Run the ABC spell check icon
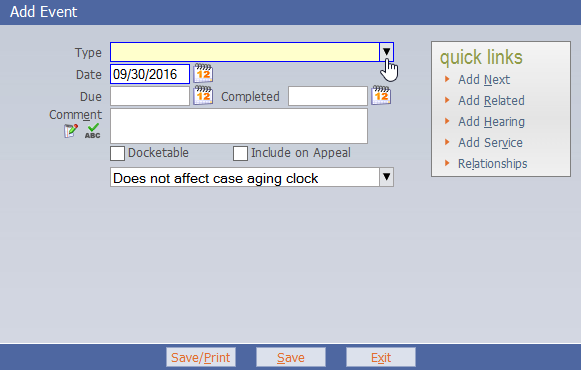The height and width of the screenshot is (370, 581). [93, 131]
